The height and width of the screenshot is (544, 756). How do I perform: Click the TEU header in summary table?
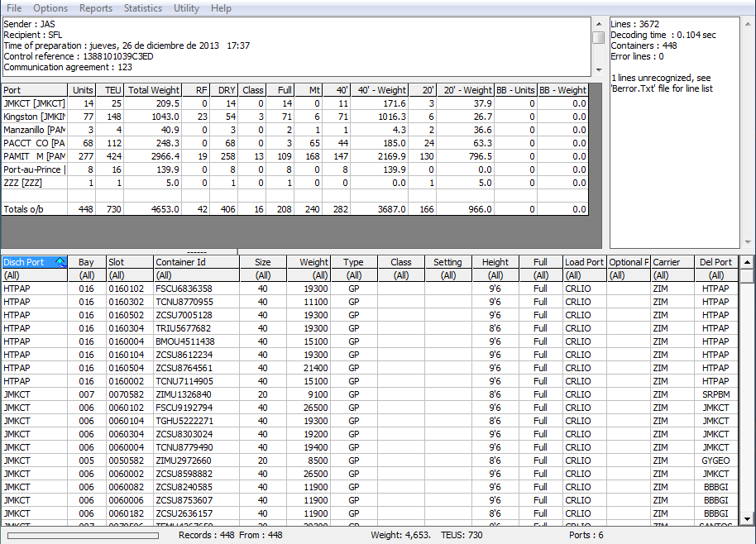click(109, 90)
